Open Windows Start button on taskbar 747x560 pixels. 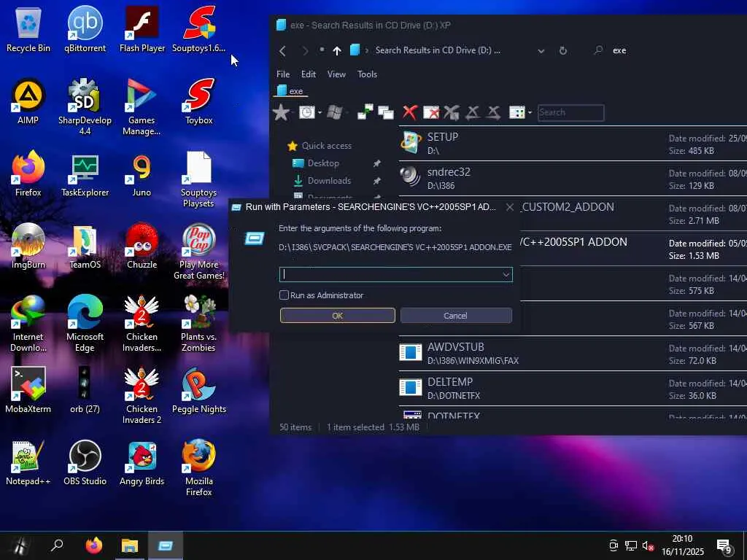coord(20,545)
